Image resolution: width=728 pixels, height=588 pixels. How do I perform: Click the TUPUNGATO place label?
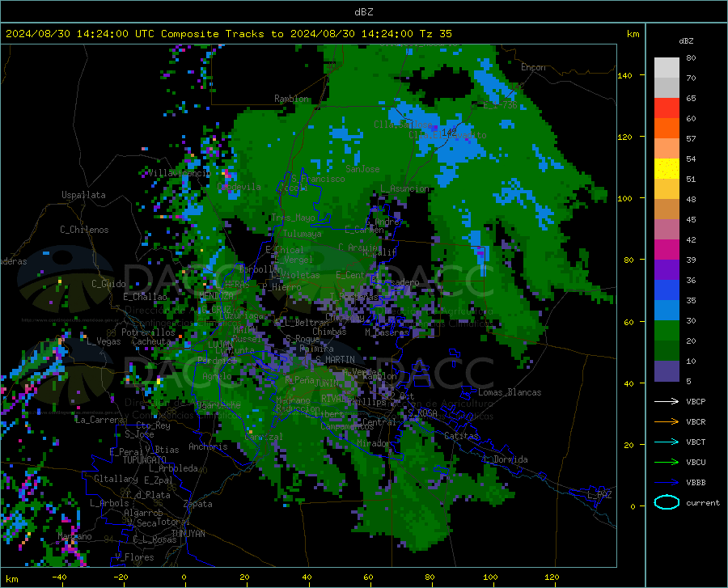point(145,460)
